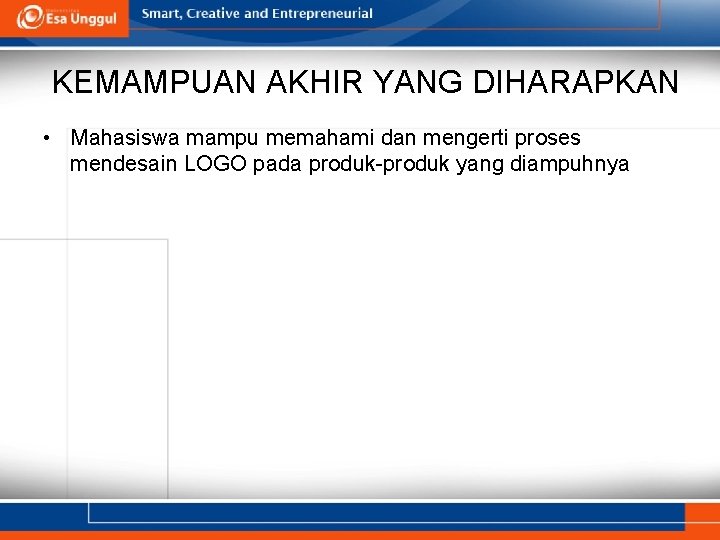Click the "Smart, Creative and Entrepreneurial" tagline
The height and width of the screenshot is (540, 720).
click(x=257, y=14)
